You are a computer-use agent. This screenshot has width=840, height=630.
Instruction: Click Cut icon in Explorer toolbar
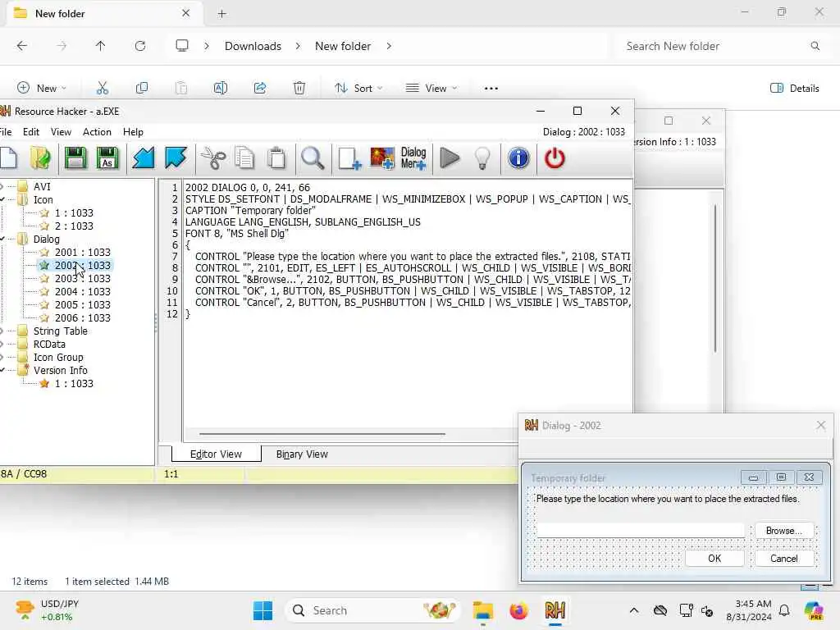tap(103, 88)
